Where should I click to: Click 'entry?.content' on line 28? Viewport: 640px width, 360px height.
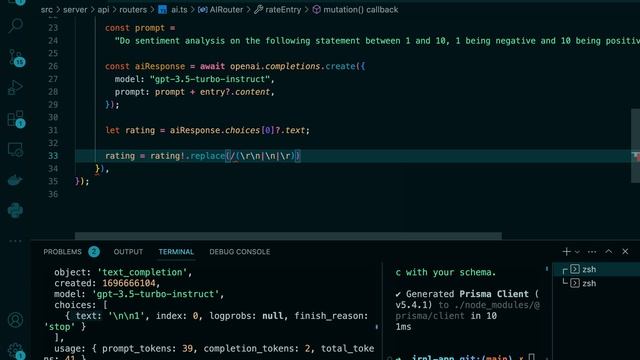click(x=235, y=92)
